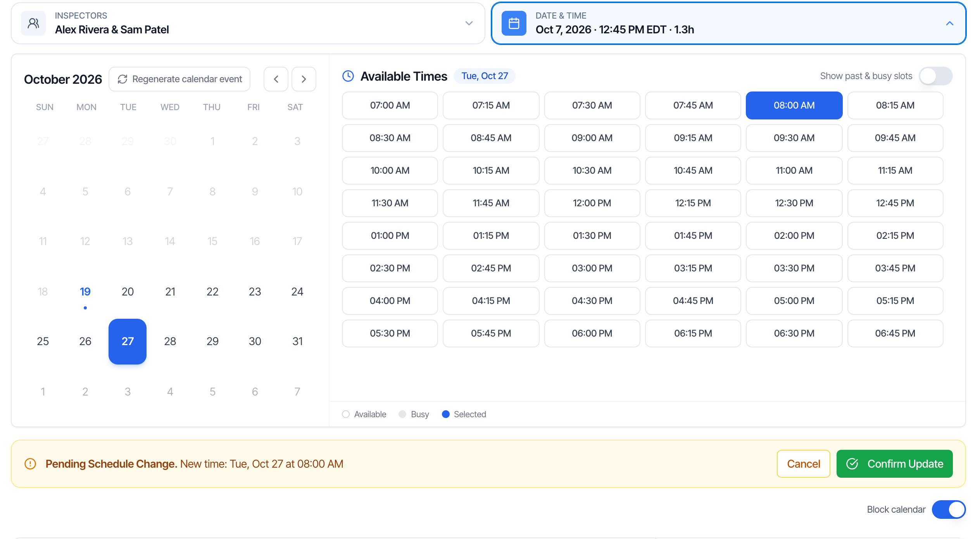Choose October 22 on the calendar

point(212,292)
